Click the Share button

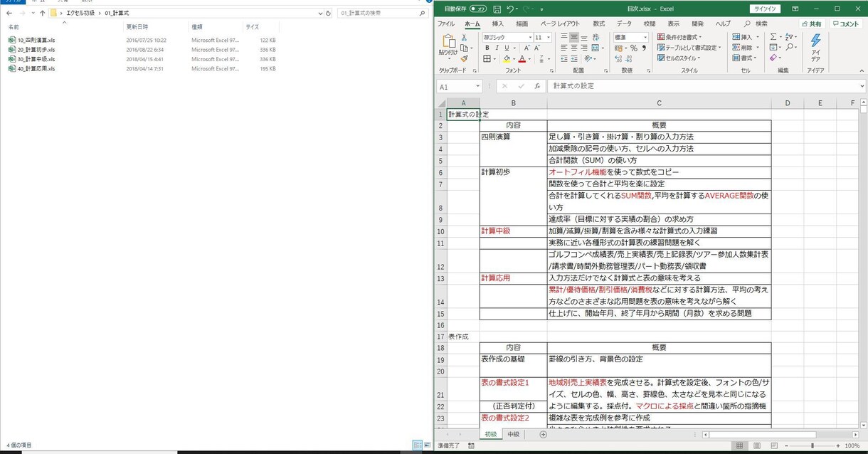pyautogui.click(x=812, y=23)
